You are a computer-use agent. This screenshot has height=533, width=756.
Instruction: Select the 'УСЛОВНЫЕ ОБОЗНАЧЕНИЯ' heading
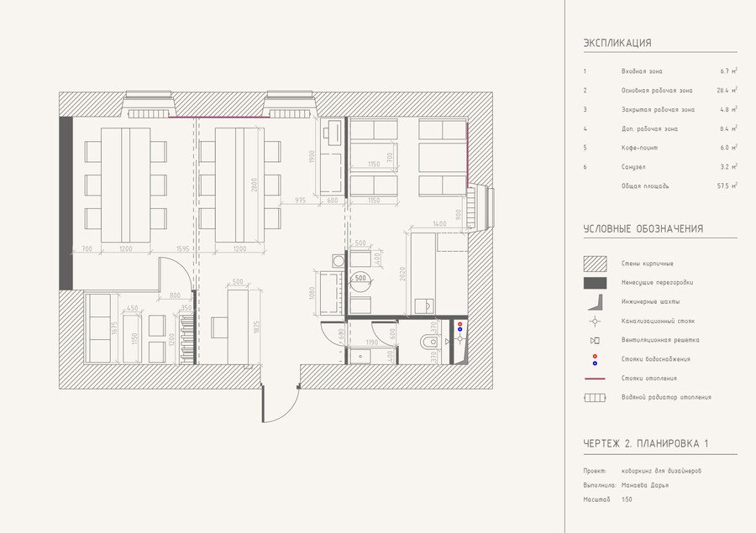point(643,229)
